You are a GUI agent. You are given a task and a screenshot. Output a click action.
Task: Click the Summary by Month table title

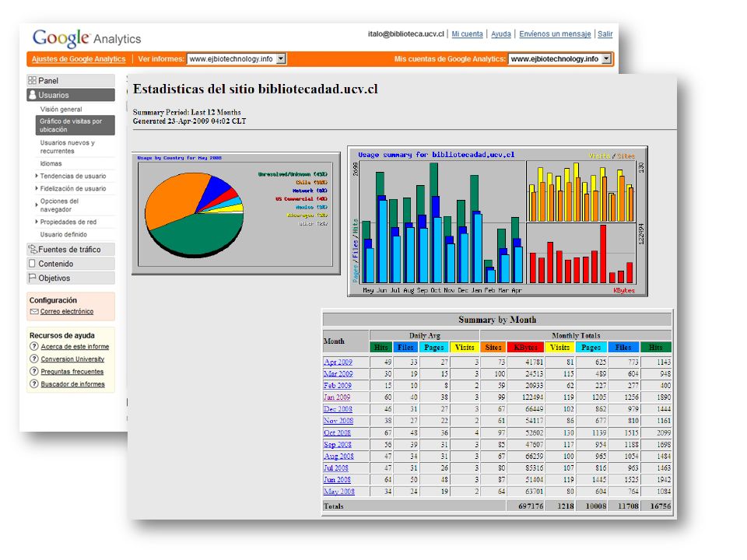pyautogui.click(x=497, y=320)
